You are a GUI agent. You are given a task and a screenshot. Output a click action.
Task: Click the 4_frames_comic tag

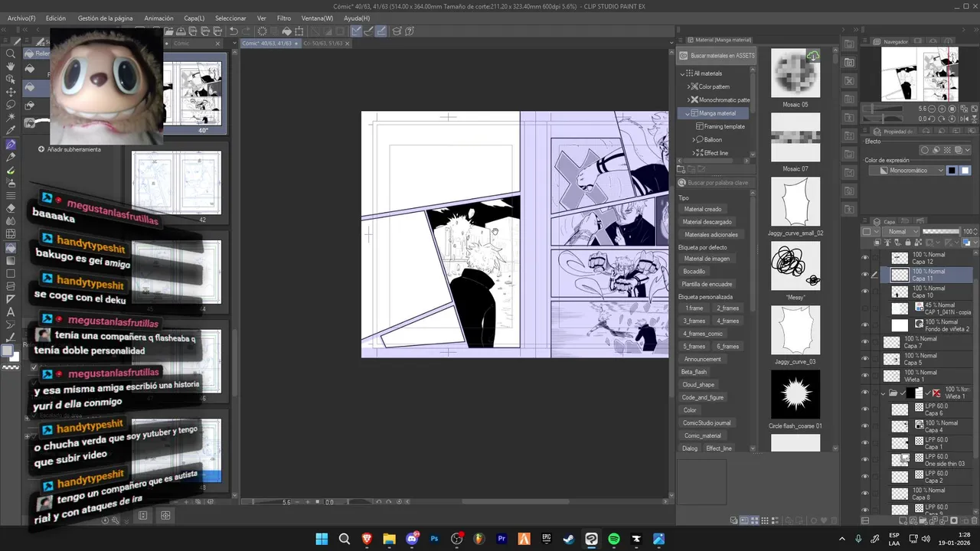click(x=702, y=334)
